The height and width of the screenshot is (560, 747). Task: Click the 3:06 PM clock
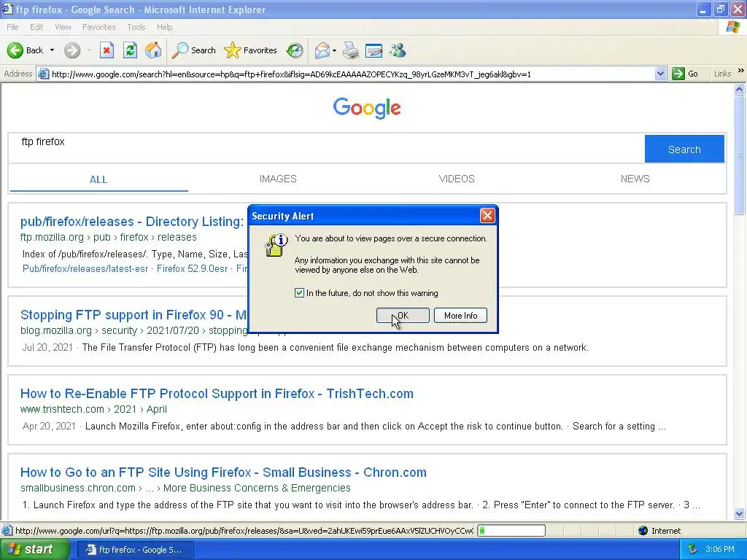(x=720, y=549)
